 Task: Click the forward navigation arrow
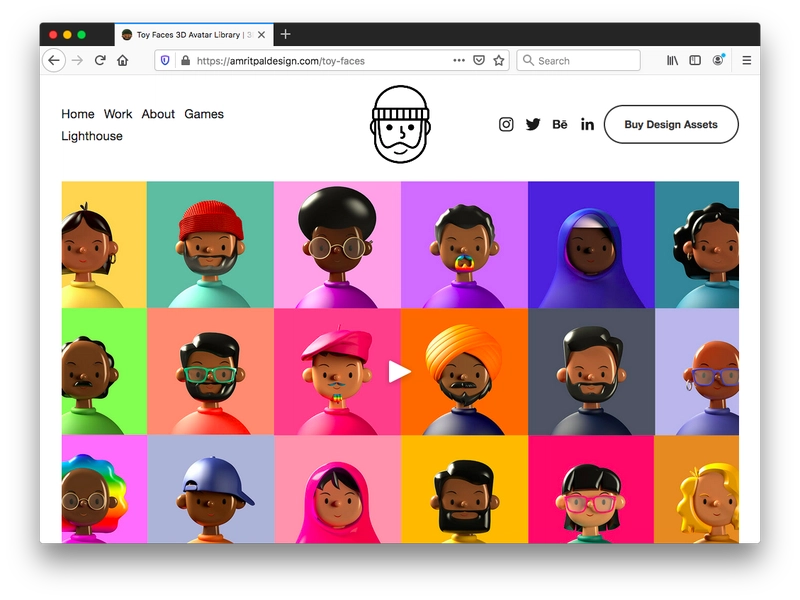[x=78, y=61]
